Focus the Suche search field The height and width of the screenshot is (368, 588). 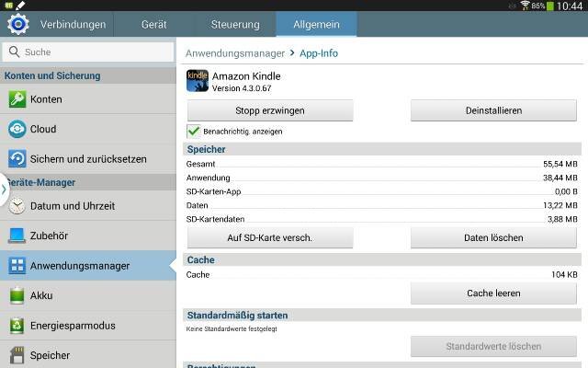88,52
